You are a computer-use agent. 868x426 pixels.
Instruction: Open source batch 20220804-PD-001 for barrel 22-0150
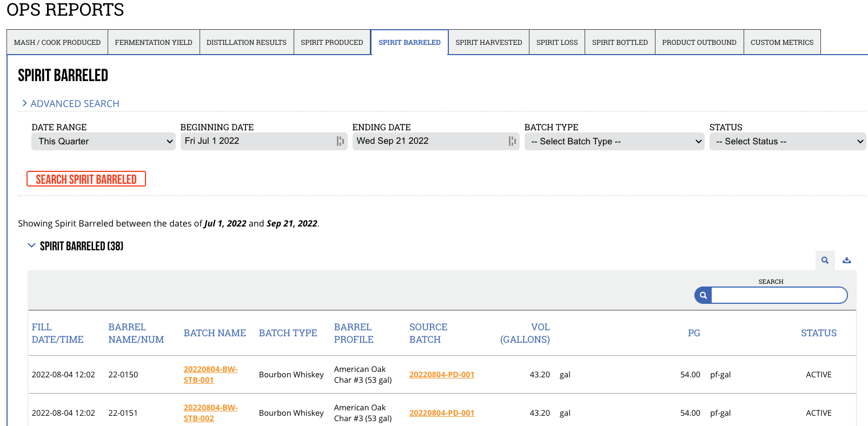click(x=442, y=375)
